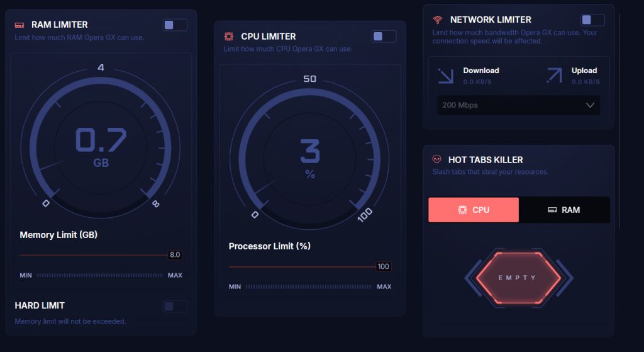
Task: Click the HOT TABS KILLER heading
Action: pyautogui.click(x=486, y=159)
